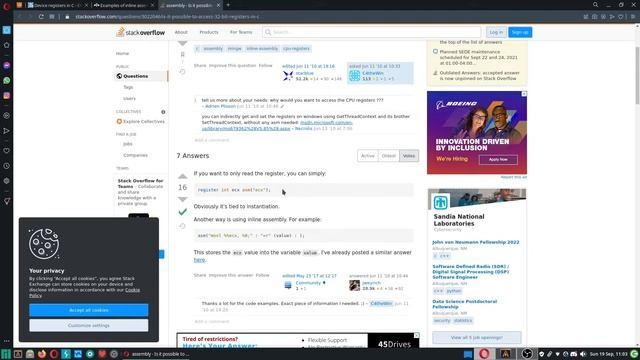Go to Home in left navigation
640x360 pixels.
click(x=122, y=53)
